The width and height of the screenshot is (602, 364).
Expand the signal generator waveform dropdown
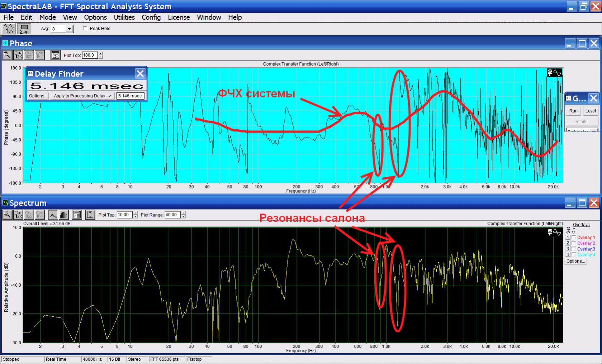(594, 131)
